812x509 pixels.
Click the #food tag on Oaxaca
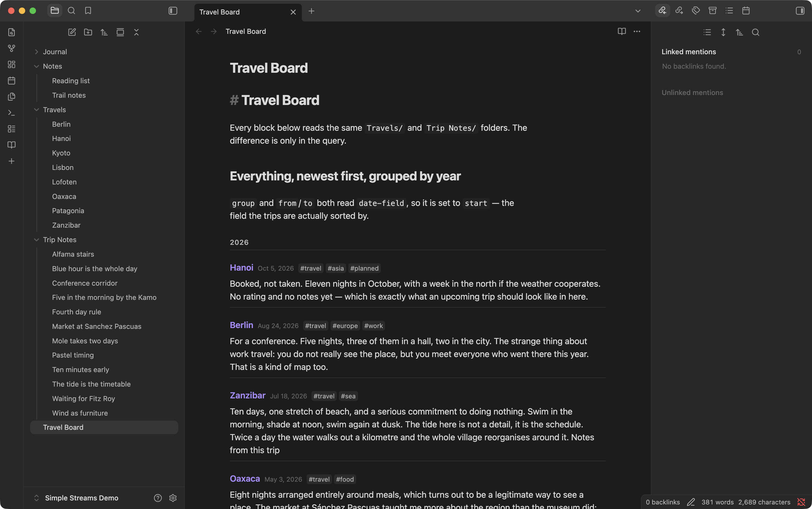[x=345, y=479]
